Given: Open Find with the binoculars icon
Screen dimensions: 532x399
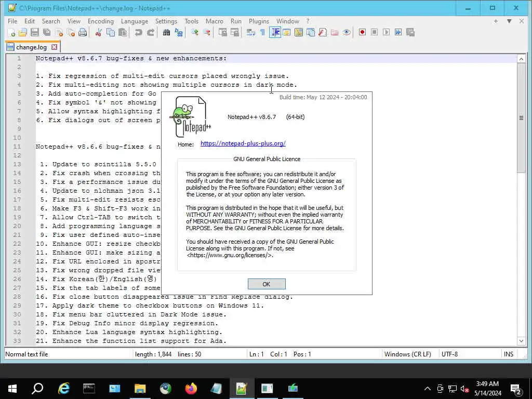Looking at the screenshot, I should pyautogui.click(x=166, y=32).
